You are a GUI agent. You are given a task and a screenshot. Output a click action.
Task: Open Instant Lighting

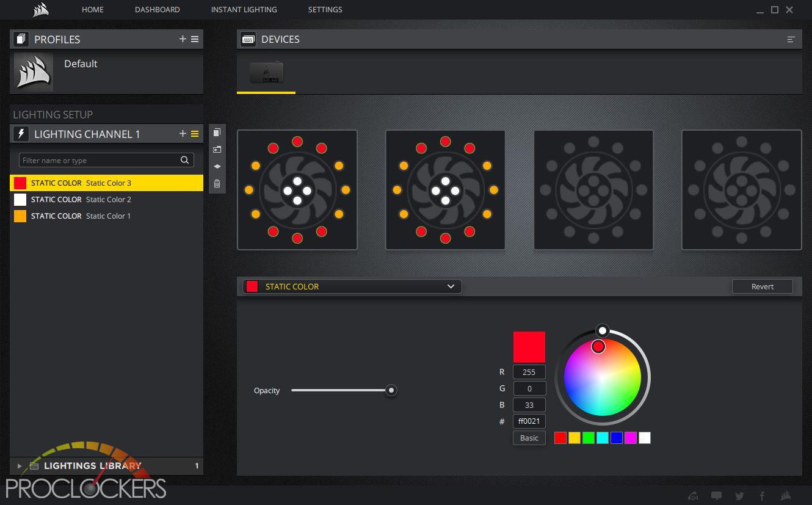coord(244,9)
